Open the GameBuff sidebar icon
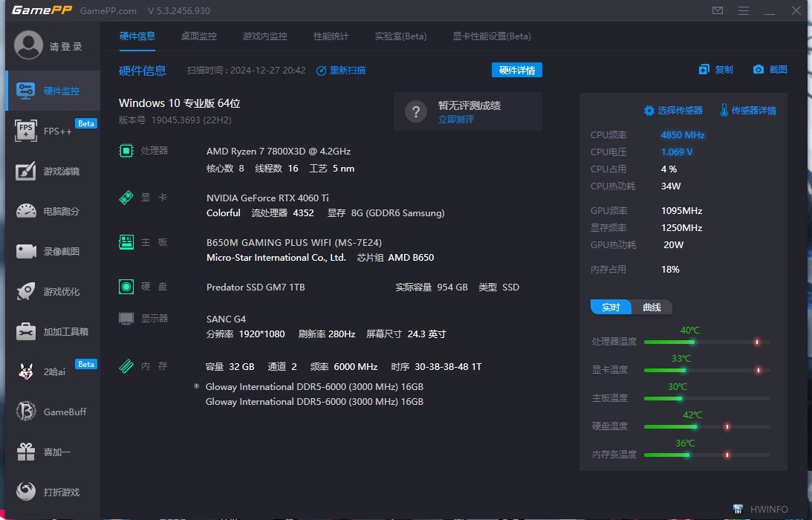The image size is (812, 520). pos(26,412)
